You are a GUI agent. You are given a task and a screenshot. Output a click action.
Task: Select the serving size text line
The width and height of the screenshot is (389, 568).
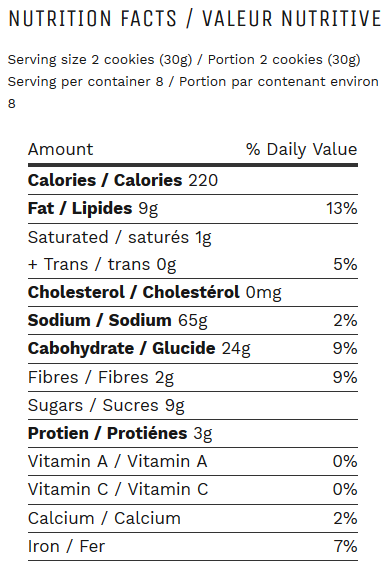[x=184, y=60]
